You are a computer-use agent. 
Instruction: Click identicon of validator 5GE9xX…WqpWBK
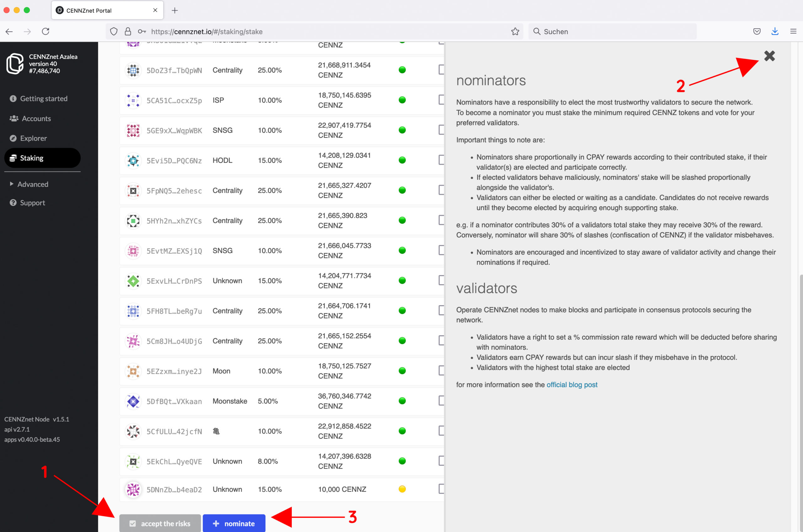click(133, 130)
